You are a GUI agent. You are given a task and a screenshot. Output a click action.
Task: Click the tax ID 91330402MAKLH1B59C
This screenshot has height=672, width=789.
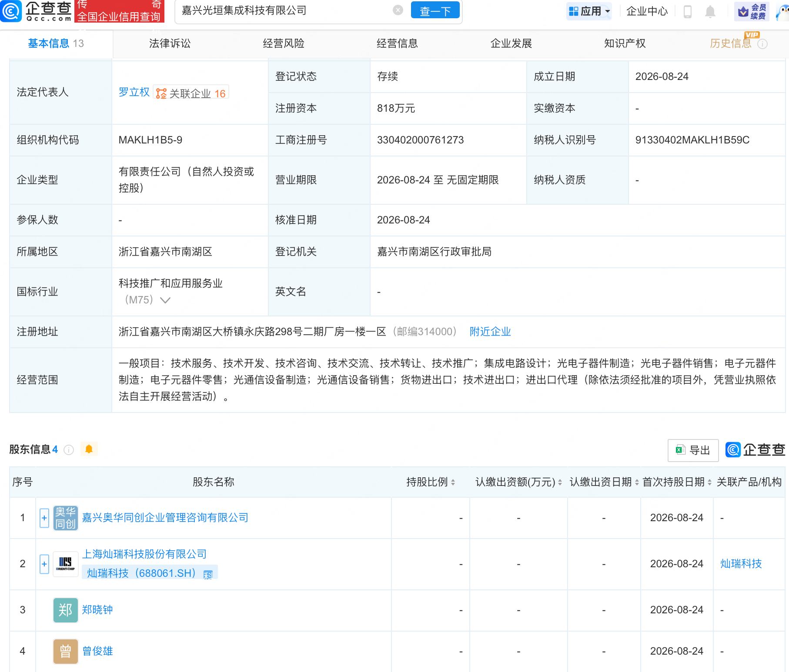click(x=692, y=140)
